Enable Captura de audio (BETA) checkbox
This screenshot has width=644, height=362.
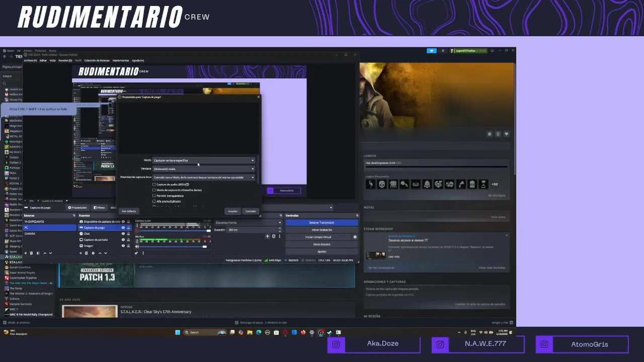[154, 185]
